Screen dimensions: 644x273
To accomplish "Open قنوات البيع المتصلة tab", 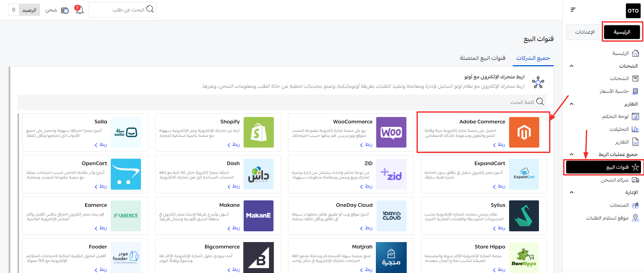I will pyautogui.click(x=482, y=58).
